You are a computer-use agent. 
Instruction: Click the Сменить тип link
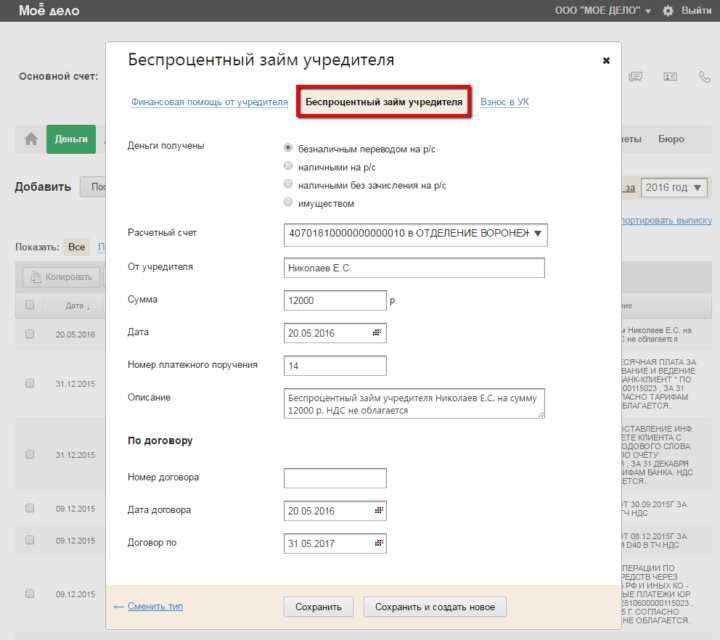[x=155, y=606]
